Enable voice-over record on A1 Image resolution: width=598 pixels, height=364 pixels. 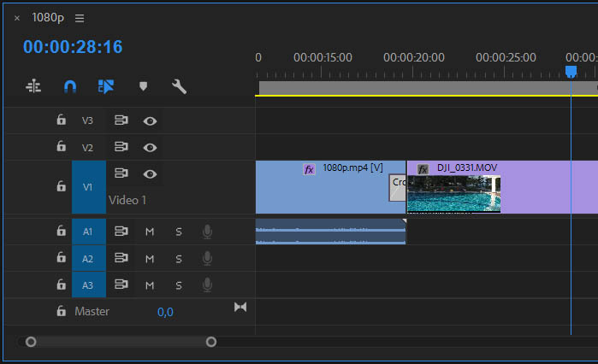[207, 232]
